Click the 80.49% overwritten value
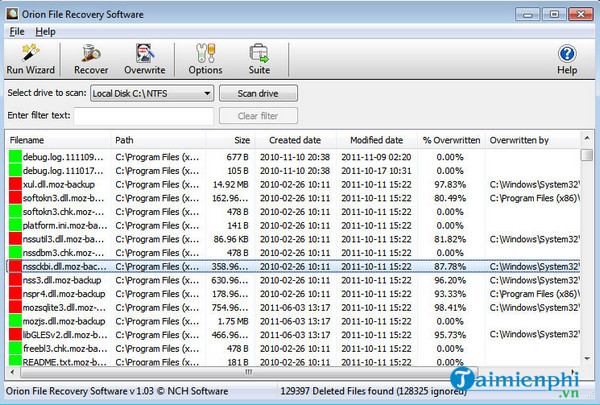The width and height of the screenshot is (600, 405). (450, 198)
